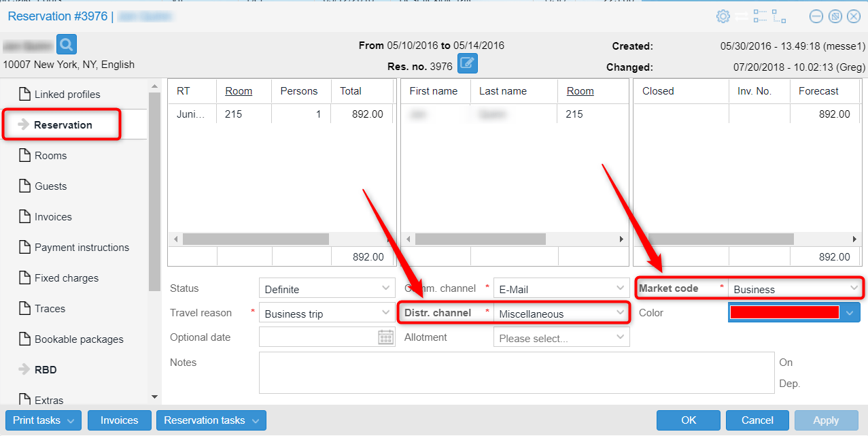The width and height of the screenshot is (868, 436).
Task: Sort guests table by Room column header
Action: click(580, 91)
